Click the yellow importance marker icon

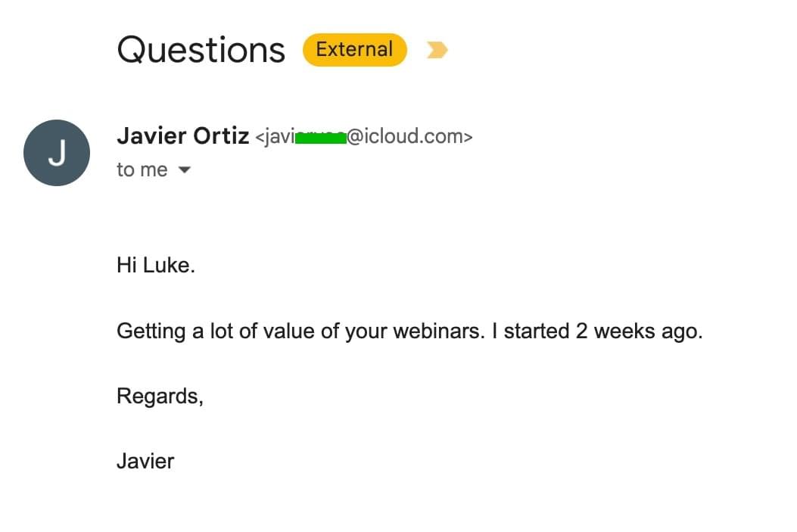[437, 50]
